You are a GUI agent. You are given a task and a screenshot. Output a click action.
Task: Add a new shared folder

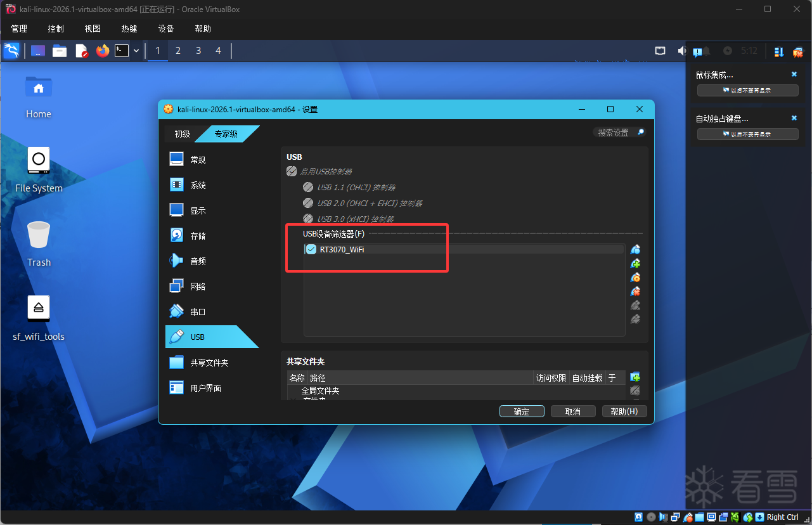point(635,377)
